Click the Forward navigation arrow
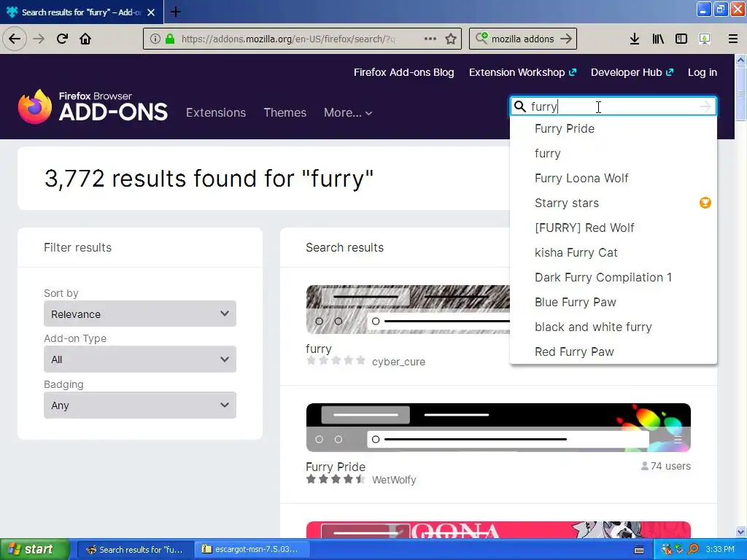 39,39
